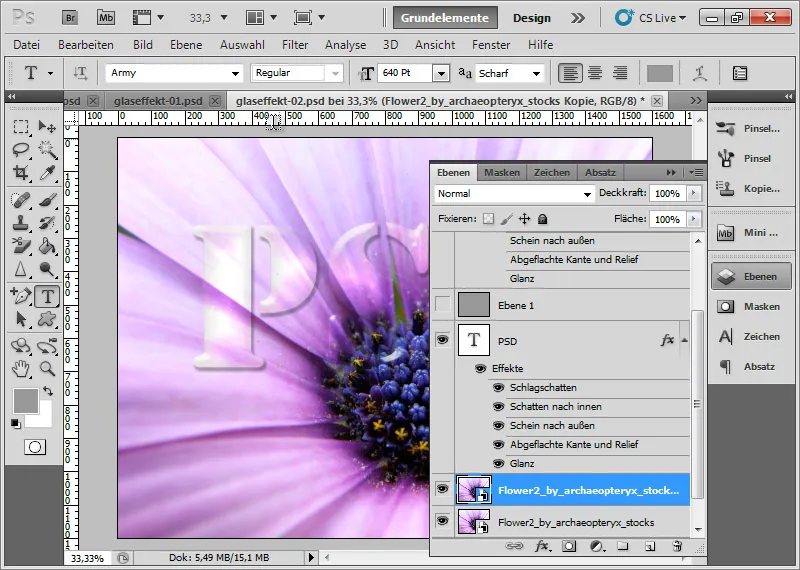The image size is (800, 570).
Task: Select the Sharpen tool
Action: point(21,269)
